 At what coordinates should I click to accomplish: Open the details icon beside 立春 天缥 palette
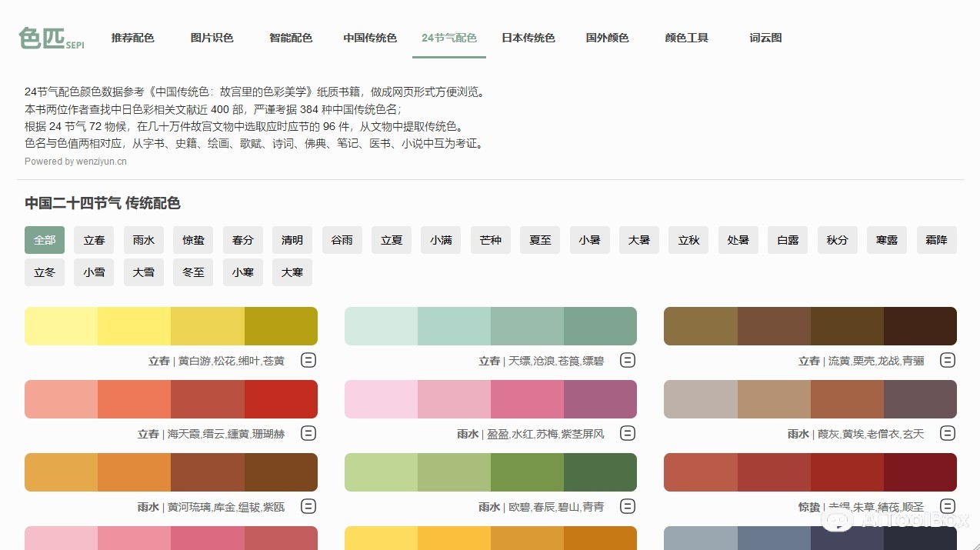(x=628, y=360)
